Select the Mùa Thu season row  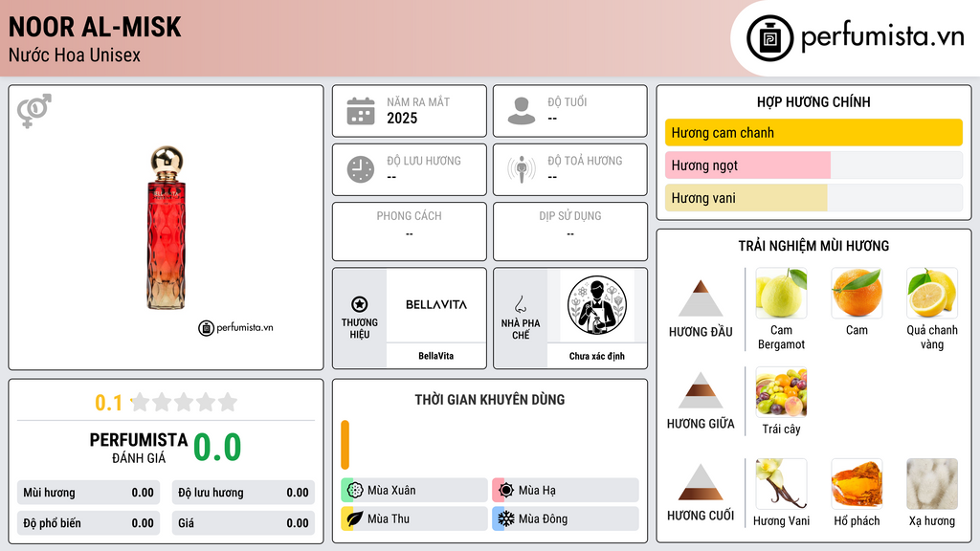(x=414, y=518)
